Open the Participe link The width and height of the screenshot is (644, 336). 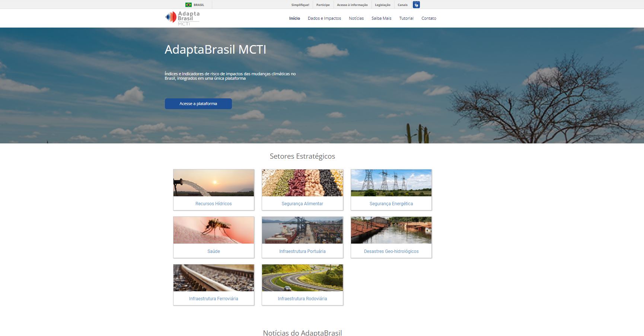pos(323,5)
